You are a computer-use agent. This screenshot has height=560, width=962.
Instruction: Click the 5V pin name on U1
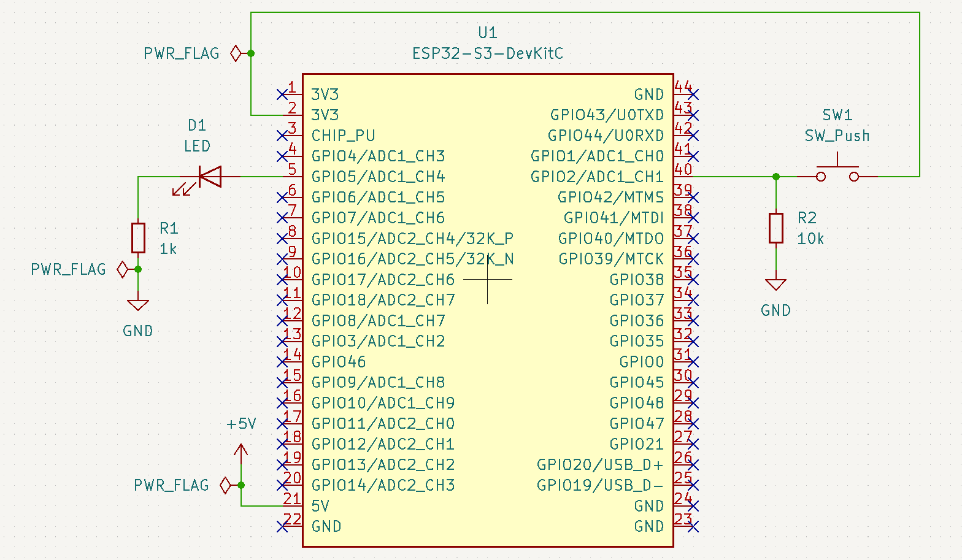click(320, 506)
